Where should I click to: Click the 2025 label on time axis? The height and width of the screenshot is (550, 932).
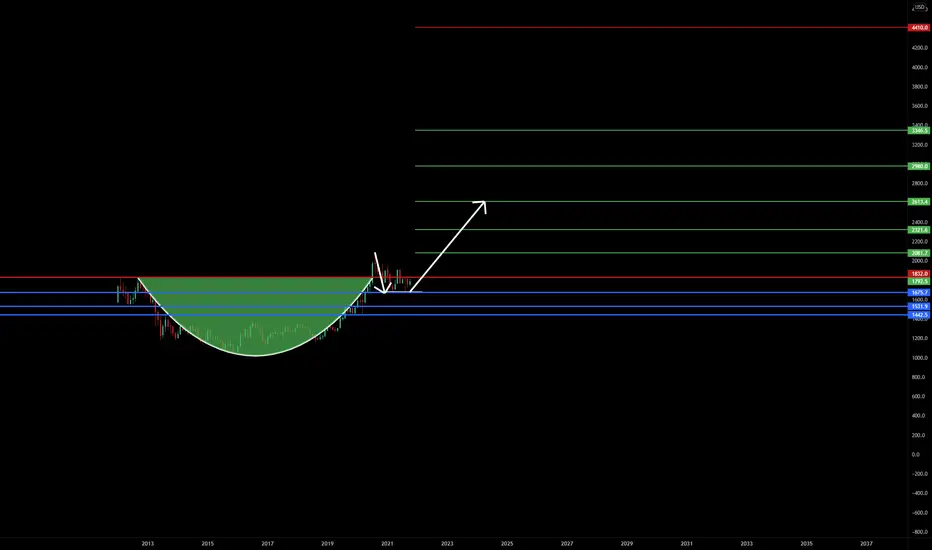(x=507, y=543)
